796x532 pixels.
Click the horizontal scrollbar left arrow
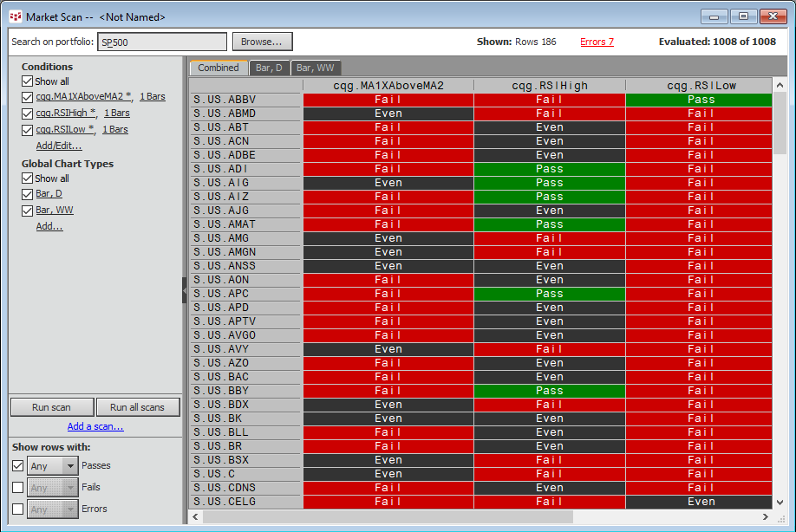[197, 516]
